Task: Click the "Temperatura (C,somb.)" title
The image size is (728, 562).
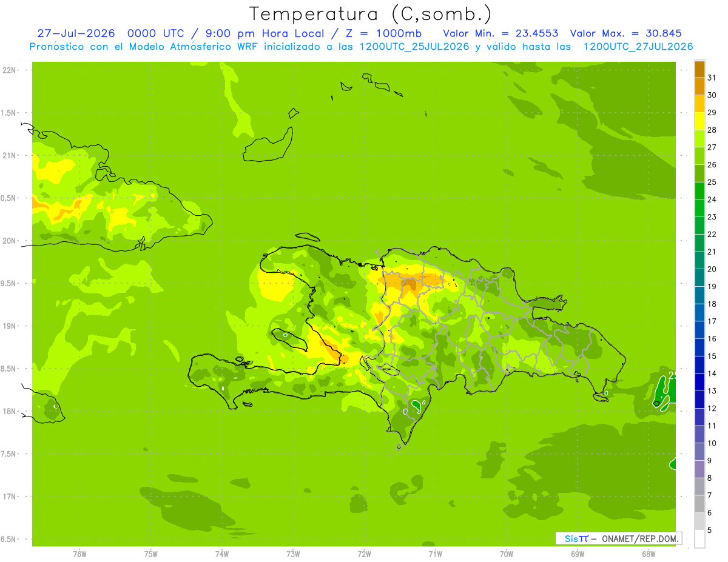Action: [371, 14]
